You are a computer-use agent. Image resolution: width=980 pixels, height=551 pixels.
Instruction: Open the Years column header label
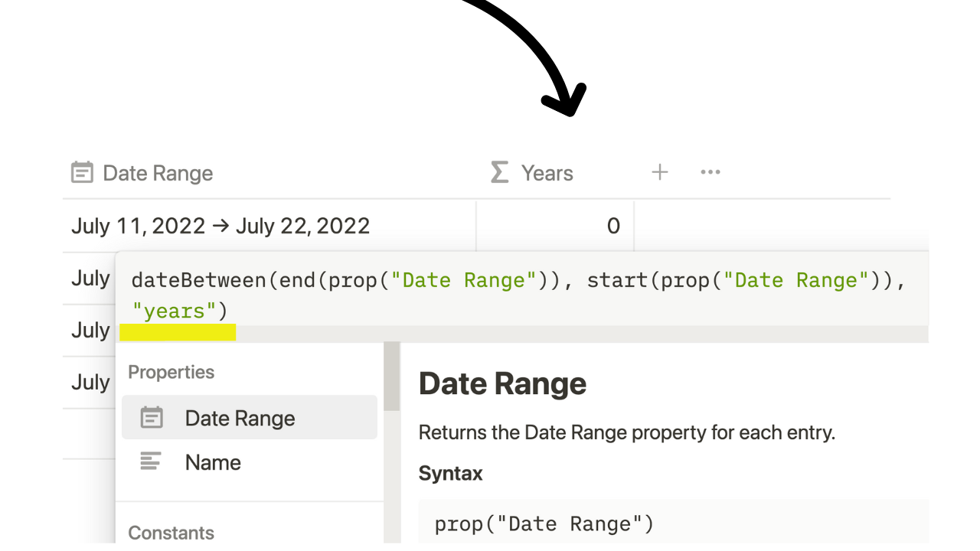547,174
